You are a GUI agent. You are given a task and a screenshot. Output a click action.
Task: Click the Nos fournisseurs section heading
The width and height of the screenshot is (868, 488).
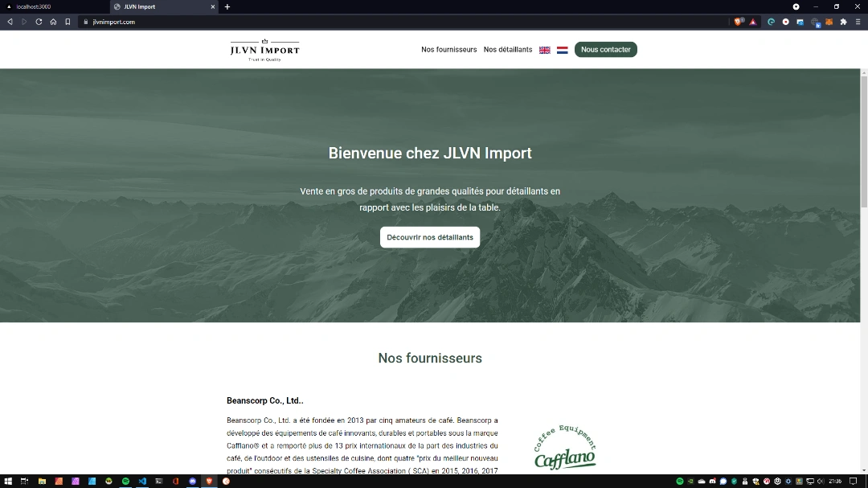(x=430, y=358)
